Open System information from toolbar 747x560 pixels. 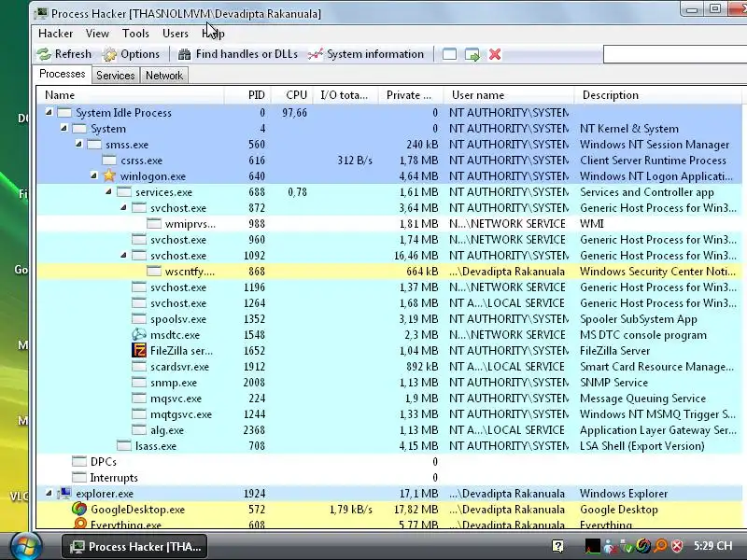(366, 54)
